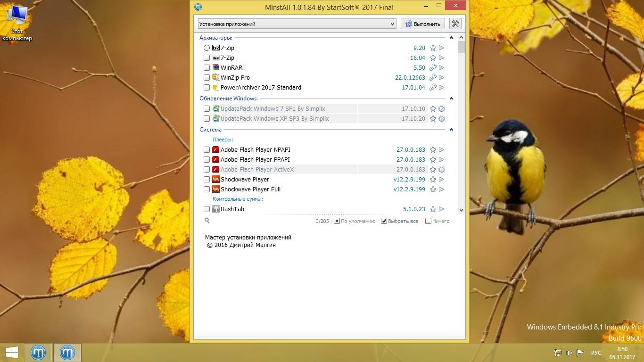Check PowerArchiver 2017 Standard checkbox
The height and width of the screenshot is (362, 644).
coord(207,88)
